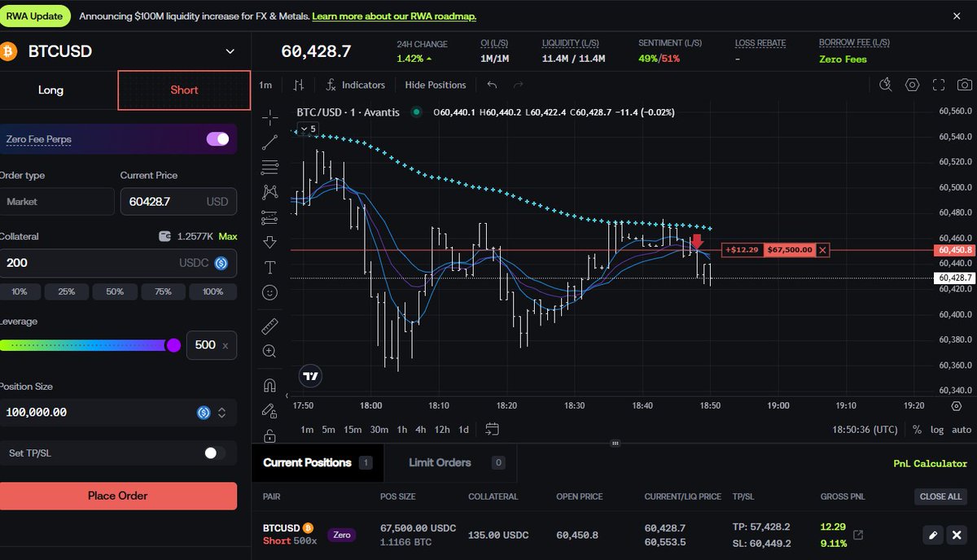Redo the last chart action
Viewport: 977px width, 560px height.
click(x=518, y=85)
